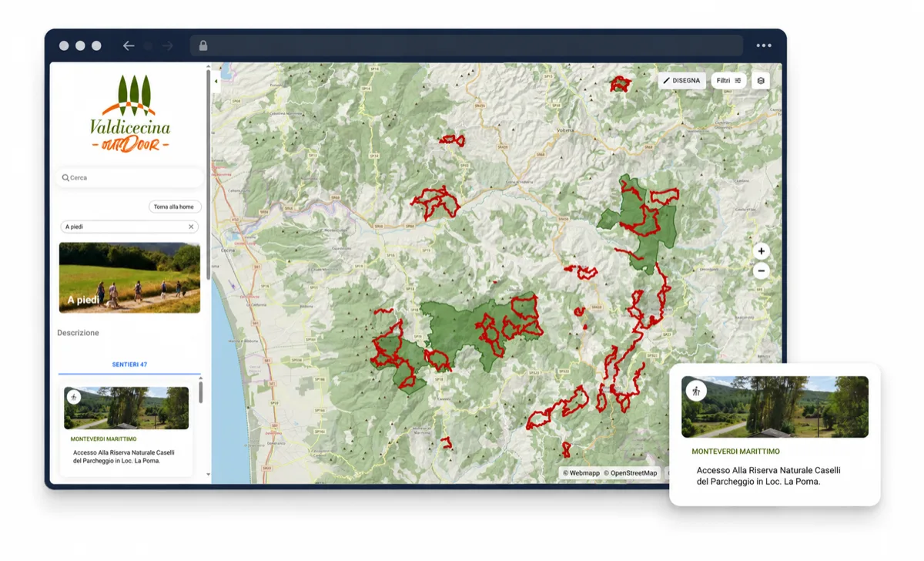Click MONTEVERDI MARITTIMO in sidebar card

pyautogui.click(x=102, y=438)
